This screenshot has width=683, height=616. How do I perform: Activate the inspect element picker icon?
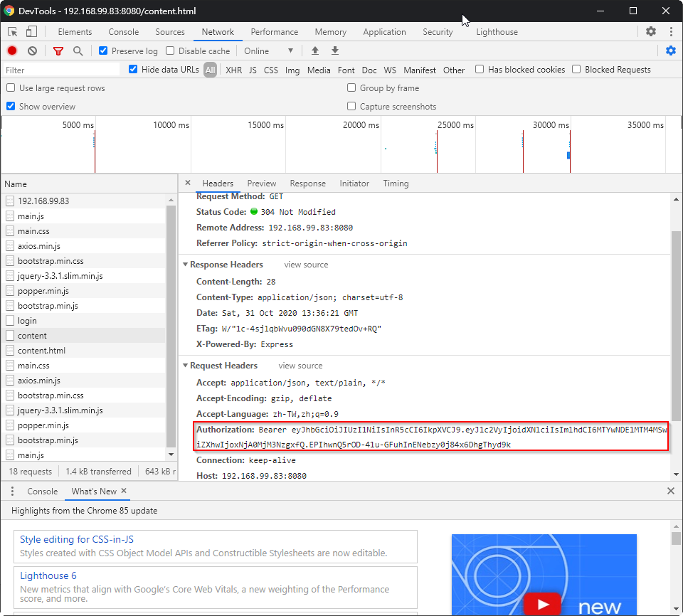(12, 32)
